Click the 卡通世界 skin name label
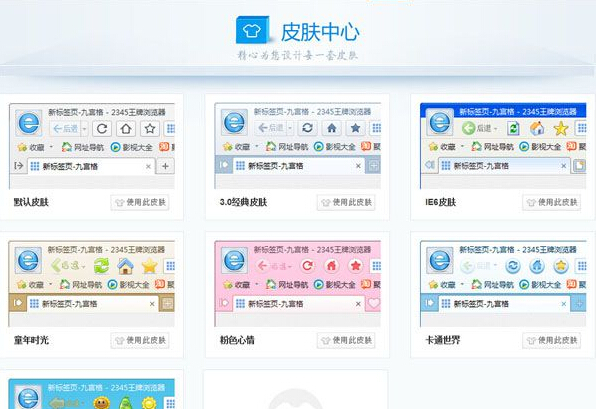 (442, 340)
